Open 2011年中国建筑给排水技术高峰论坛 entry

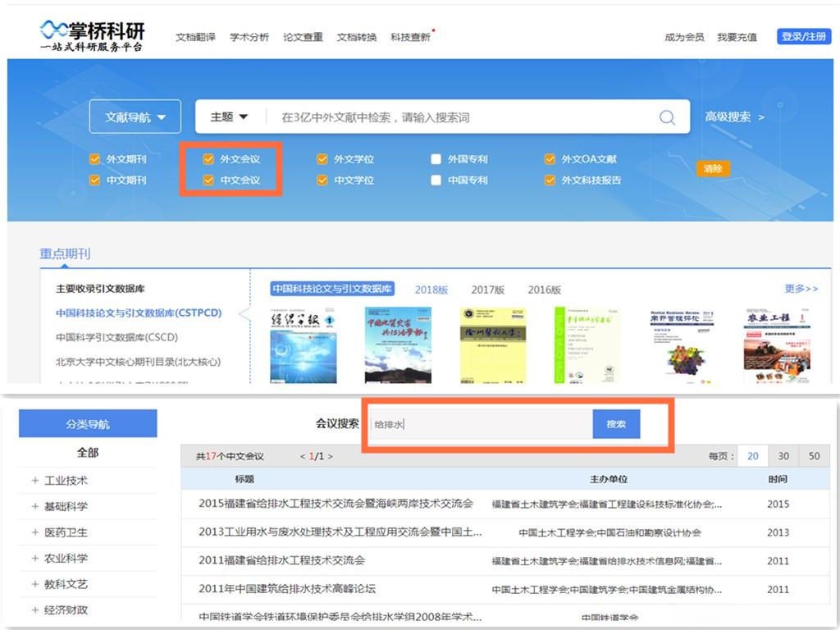(x=287, y=589)
